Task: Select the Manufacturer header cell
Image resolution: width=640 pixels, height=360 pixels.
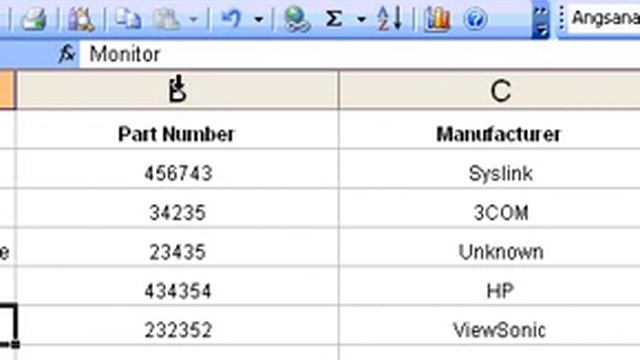Action: coord(489,129)
